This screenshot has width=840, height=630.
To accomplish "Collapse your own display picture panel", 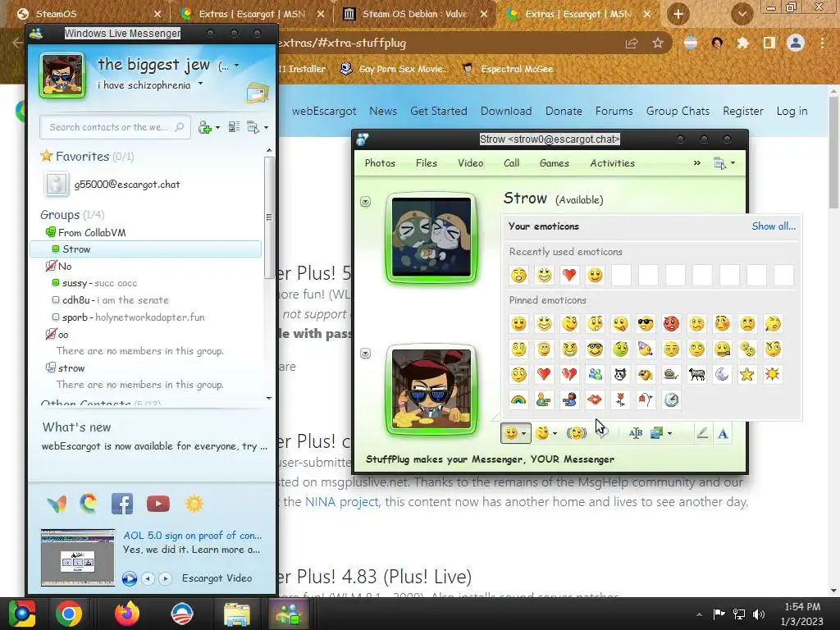I will click(x=365, y=353).
